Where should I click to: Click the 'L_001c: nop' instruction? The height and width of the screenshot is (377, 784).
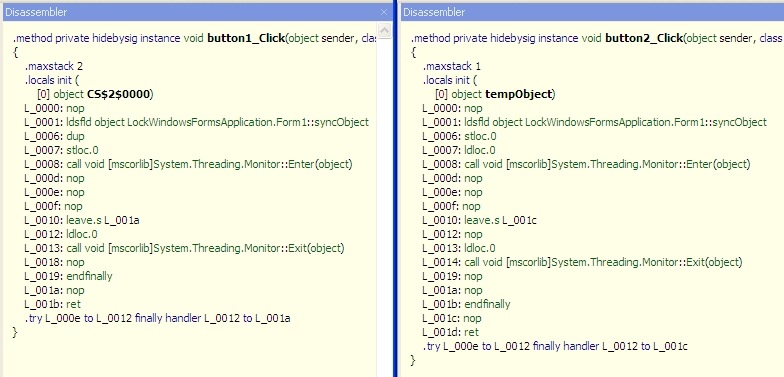pyautogui.click(x=452, y=318)
